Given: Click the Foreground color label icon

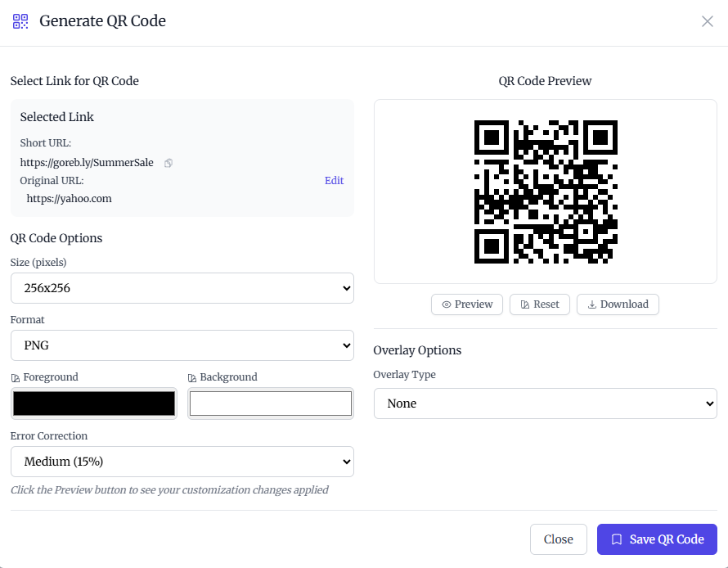Looking at the screenshot, I should pyautogui.click(x=15, y=378).
